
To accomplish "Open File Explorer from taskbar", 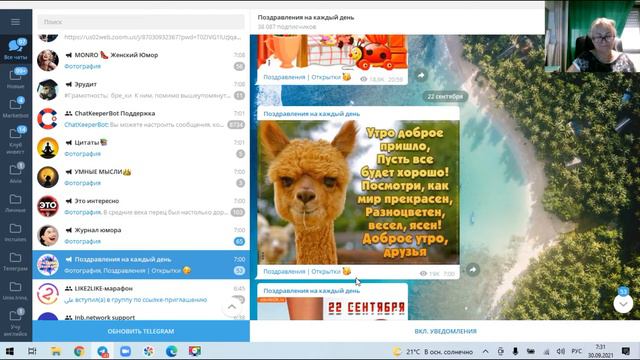I will click(56, 351).
